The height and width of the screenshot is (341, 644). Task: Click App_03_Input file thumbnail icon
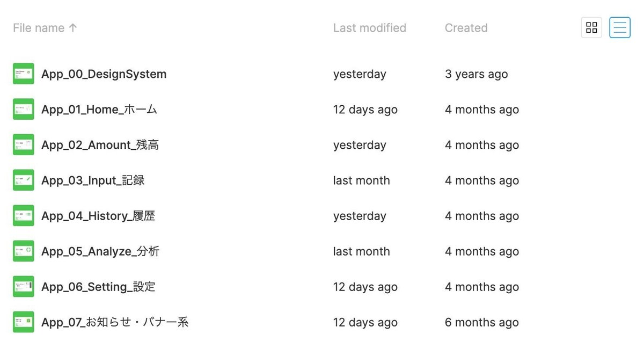tap(24, 180)
